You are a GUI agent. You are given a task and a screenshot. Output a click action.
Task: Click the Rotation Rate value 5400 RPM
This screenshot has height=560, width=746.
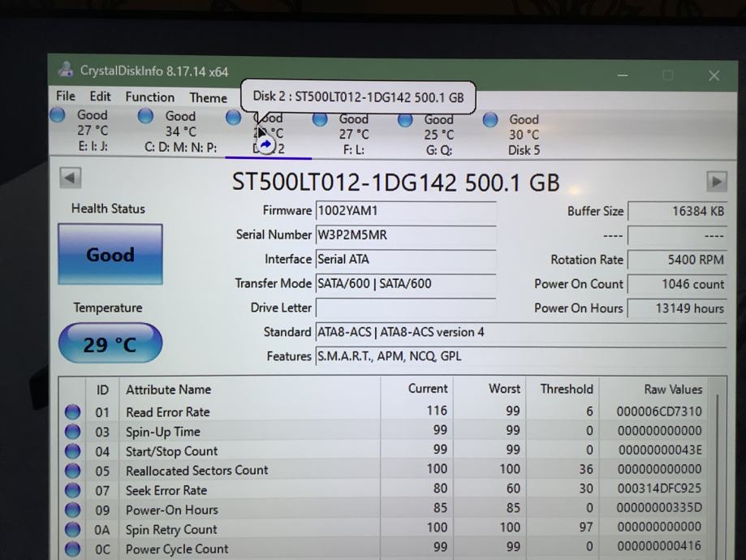pyautogui.click(x=678, y=260)
